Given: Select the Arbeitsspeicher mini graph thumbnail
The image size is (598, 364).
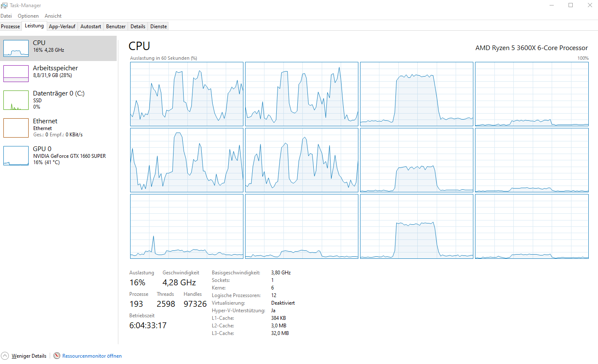Looking at the screenshot, I should [x=16, y=74].
